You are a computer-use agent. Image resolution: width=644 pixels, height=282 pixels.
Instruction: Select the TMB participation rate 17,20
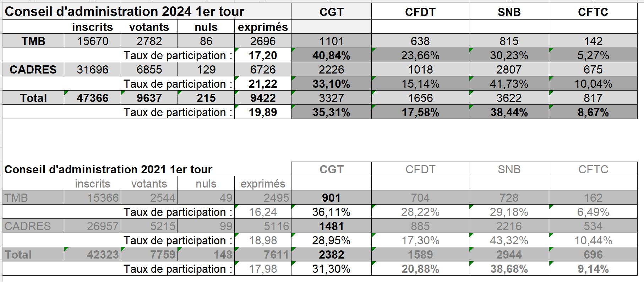263,55
